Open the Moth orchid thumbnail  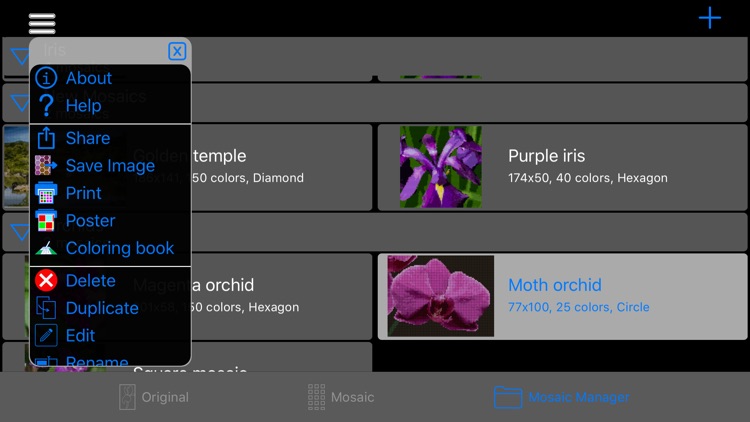tap(441, 296)
